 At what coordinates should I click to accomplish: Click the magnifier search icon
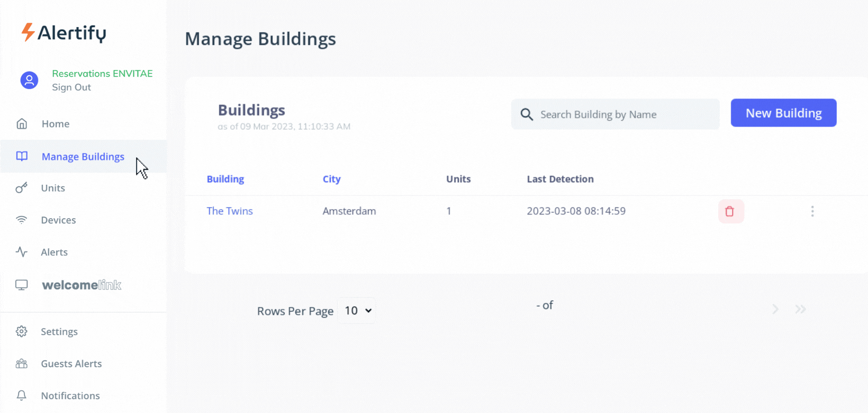(526, 114)
